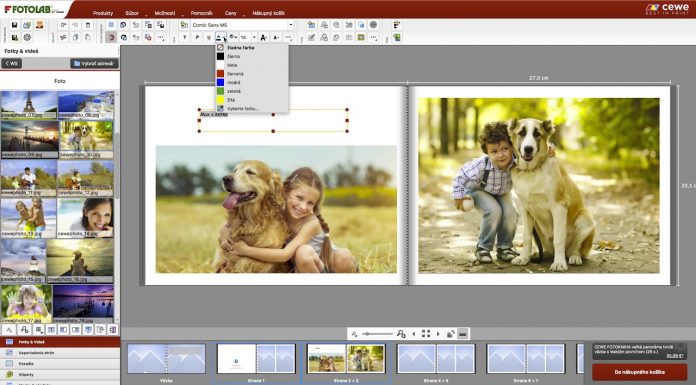
Task: Switch to Usporiadania strán panel
Action: click(x=60, y=353)
